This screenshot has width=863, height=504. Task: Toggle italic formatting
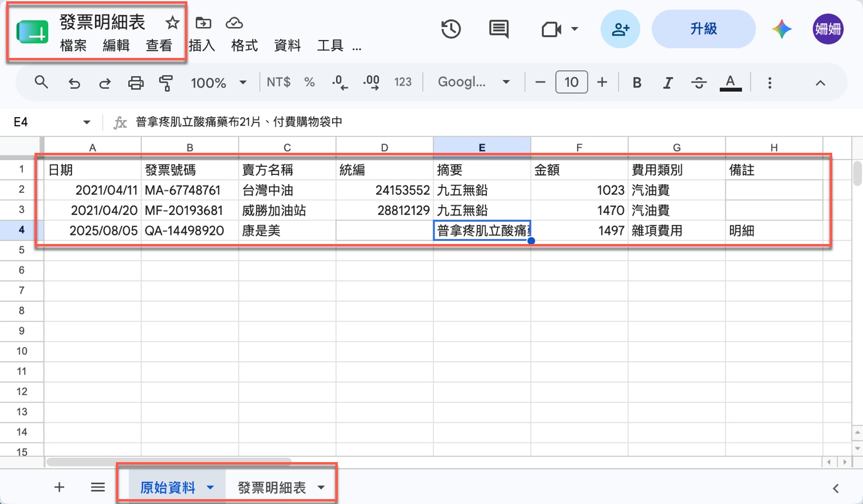tap(668, 83)
